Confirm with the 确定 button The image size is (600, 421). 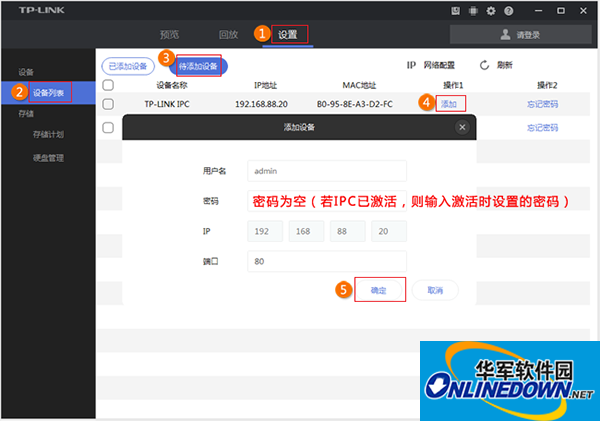point(379,290)
